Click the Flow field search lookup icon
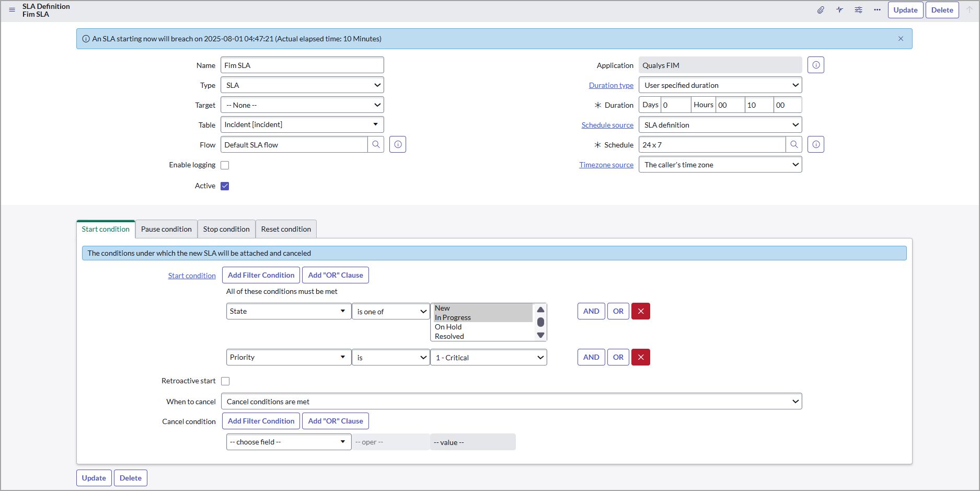 coord(376,145)
